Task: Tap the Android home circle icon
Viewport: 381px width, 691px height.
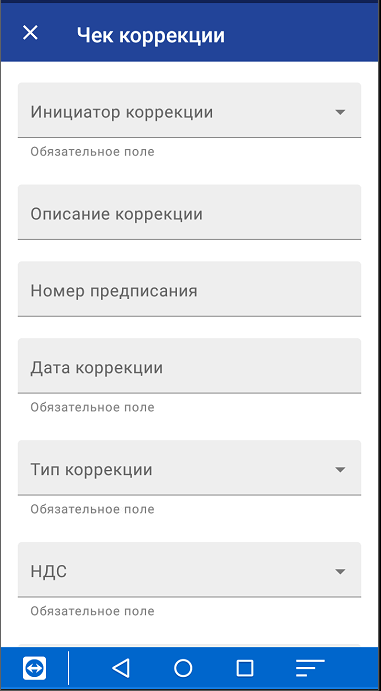Action: click(x=183, y=668)
